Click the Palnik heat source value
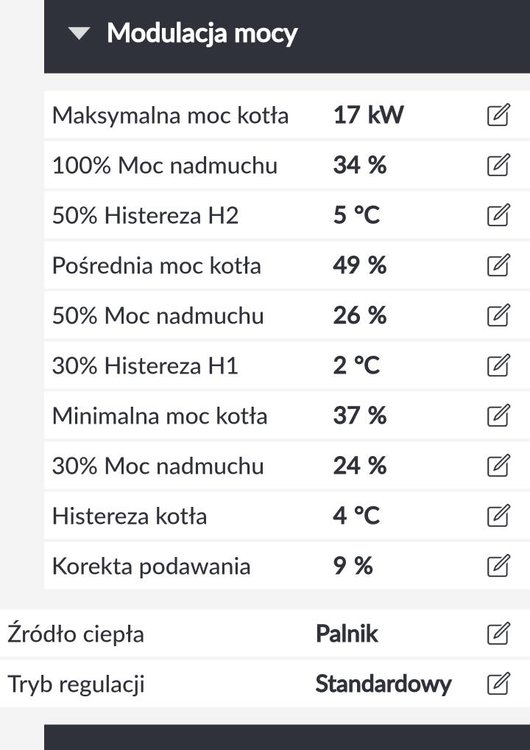Screen dimensions: 530x750 (x=347, y=634)
